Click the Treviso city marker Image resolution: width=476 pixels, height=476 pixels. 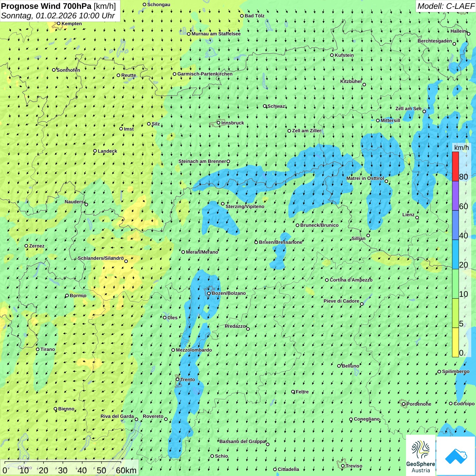tap(343, 466)
